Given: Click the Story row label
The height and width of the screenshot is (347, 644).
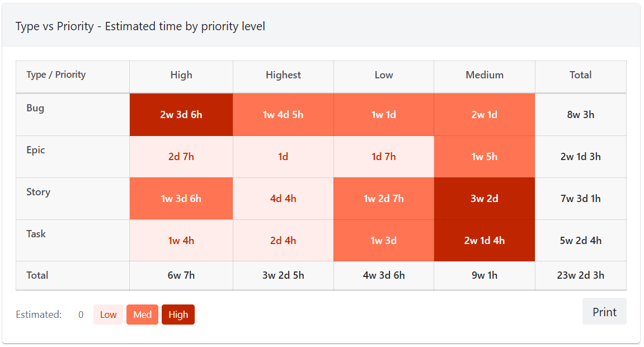Looking at the screenshot, I should pos(39,192).
